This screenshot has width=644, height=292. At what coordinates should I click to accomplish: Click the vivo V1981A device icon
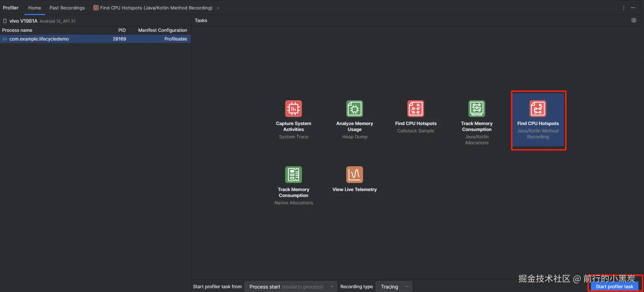pyautogui.click(x=5, y=21)
